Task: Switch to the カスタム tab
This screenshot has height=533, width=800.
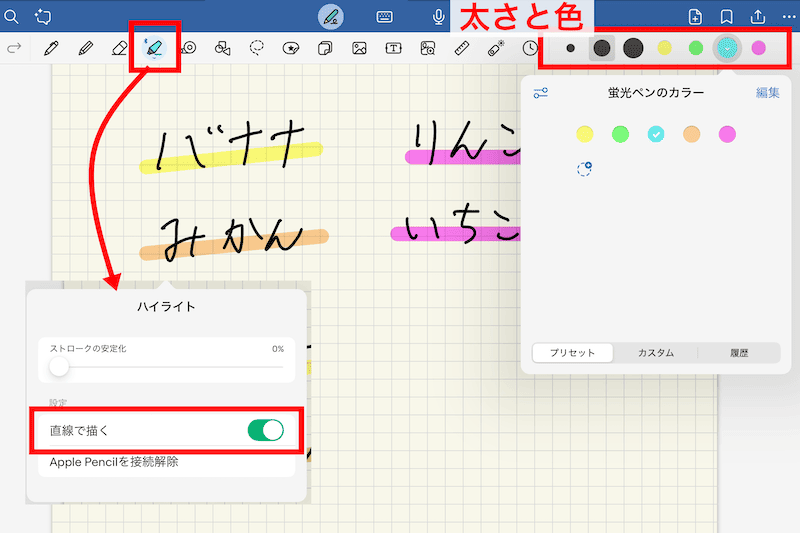Action: pyautogui.click(x=655, y=353)
